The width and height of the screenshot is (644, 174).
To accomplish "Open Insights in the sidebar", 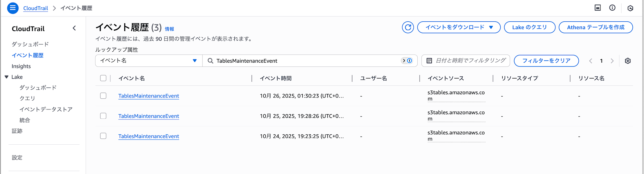I will (21, 66).
